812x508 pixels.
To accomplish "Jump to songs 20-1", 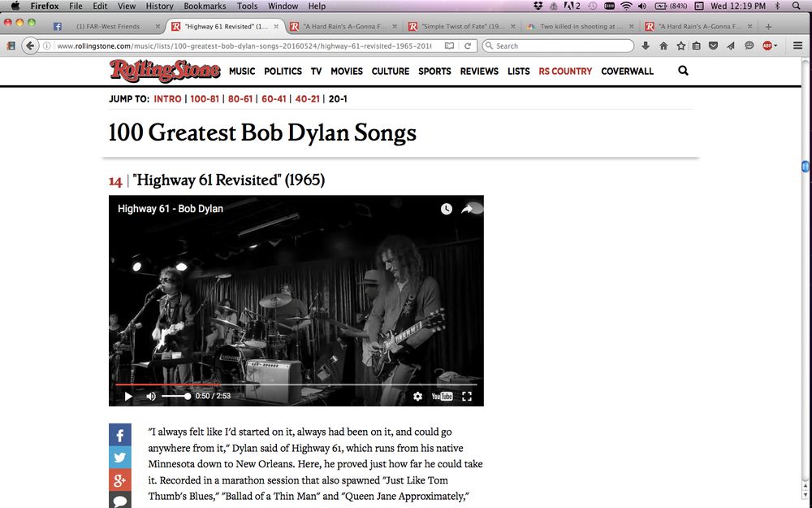I will [338, 98].
